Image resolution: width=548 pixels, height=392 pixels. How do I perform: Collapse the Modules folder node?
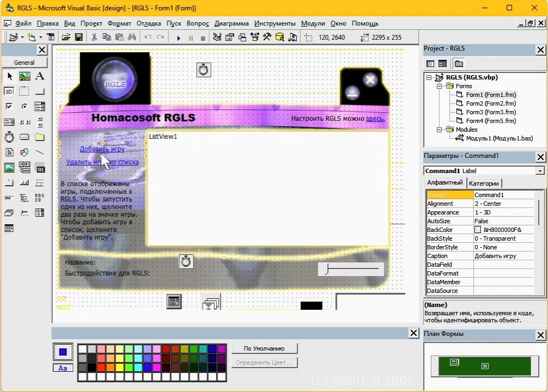tap(439, 130)
